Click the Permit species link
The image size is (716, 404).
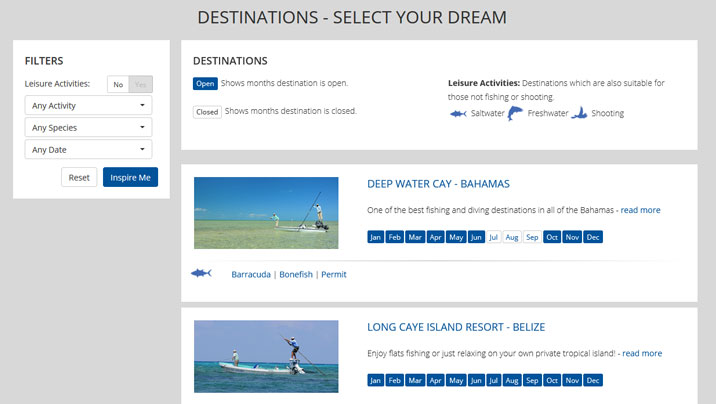click(x=334, y=274)
